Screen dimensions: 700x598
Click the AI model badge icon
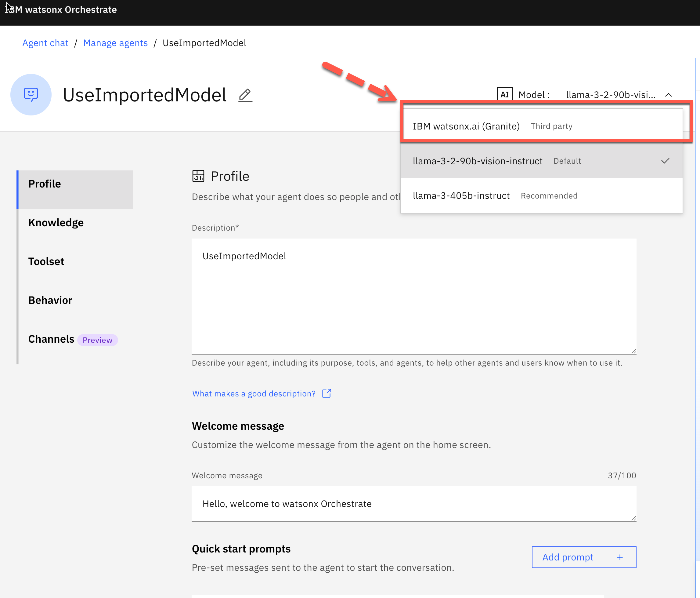coord(505,94)
